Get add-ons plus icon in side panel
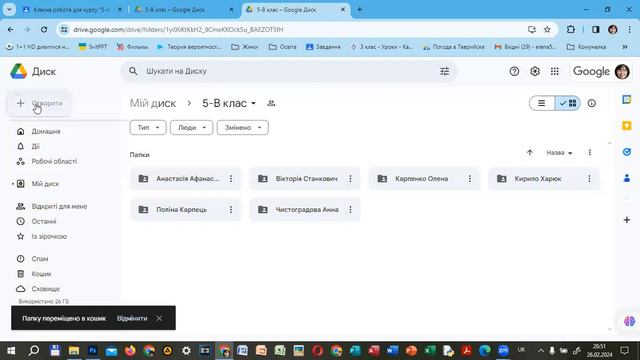Screen dimensions: 640x360 click(x=627, y=220)
